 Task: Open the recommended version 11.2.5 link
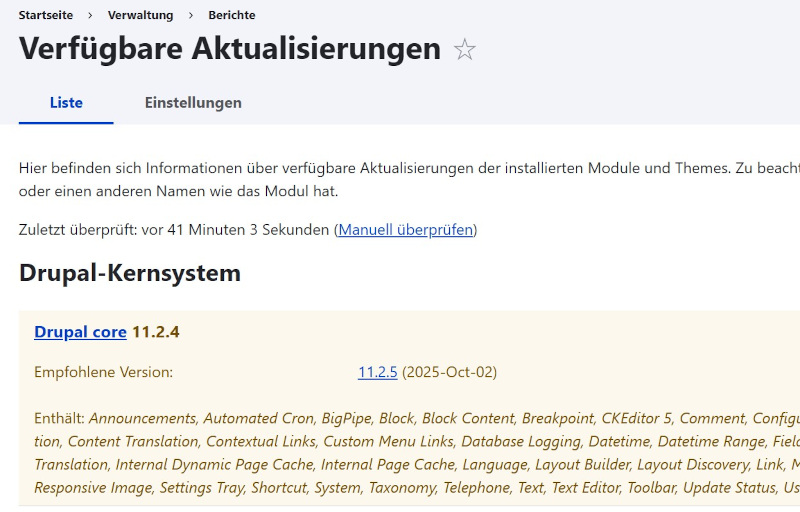pos(377,372)
